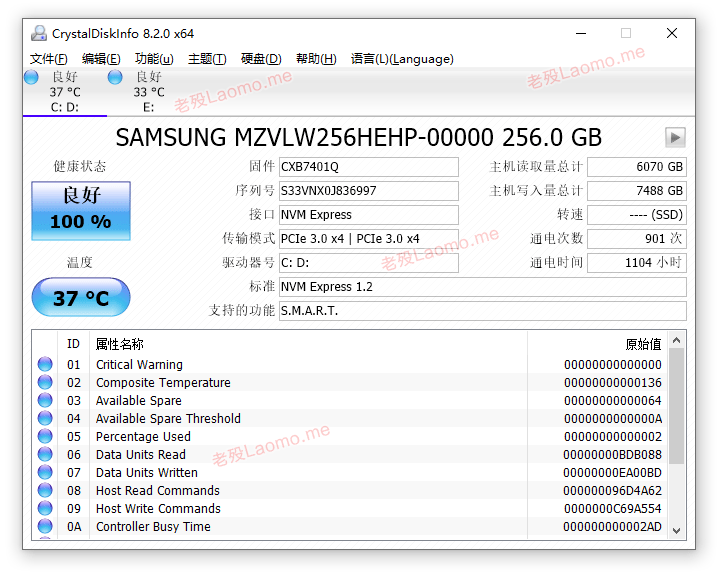The height and width of the screenshot is (579, 724).
Task: Click status orb for Available Spare Threshold row
Action: 45,418
